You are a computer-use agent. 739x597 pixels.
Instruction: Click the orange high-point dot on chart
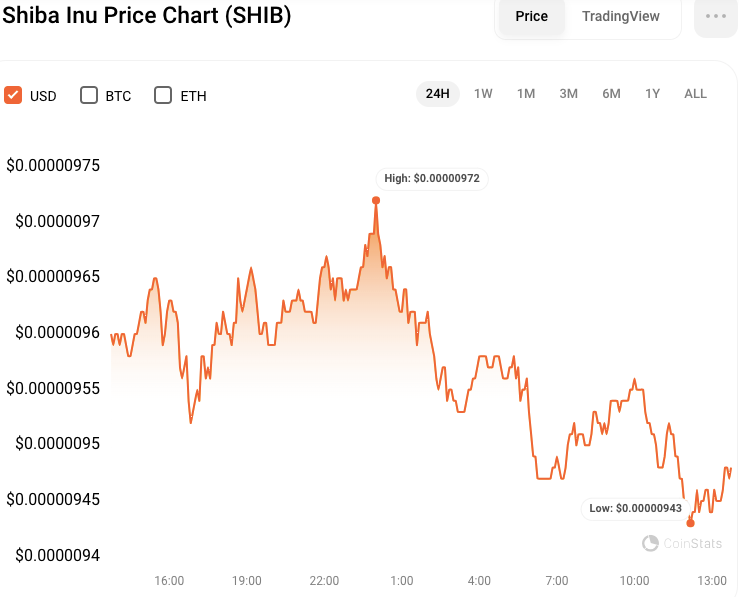click(x=376, y=200)
